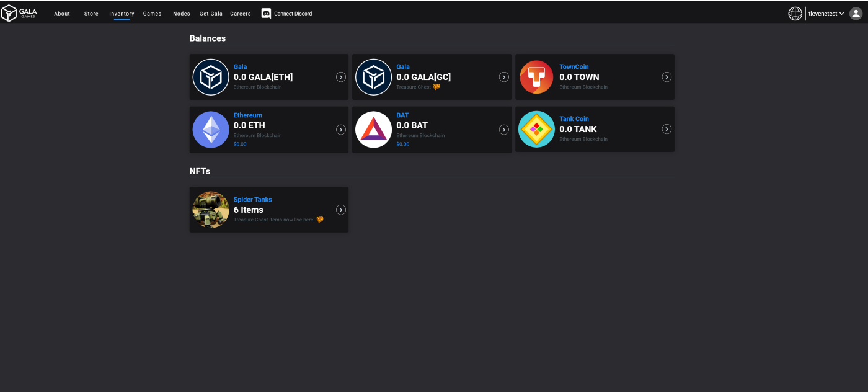Screen dimensions: 868x392
Task: Click the GALA[GC] coin logo
Action: point(373,77)
